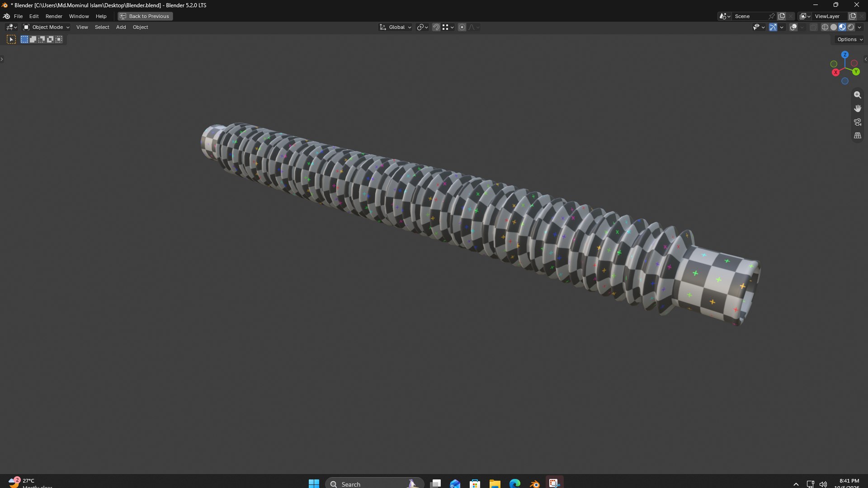Click Y axis on navigation gizmo

pos(856,72)
